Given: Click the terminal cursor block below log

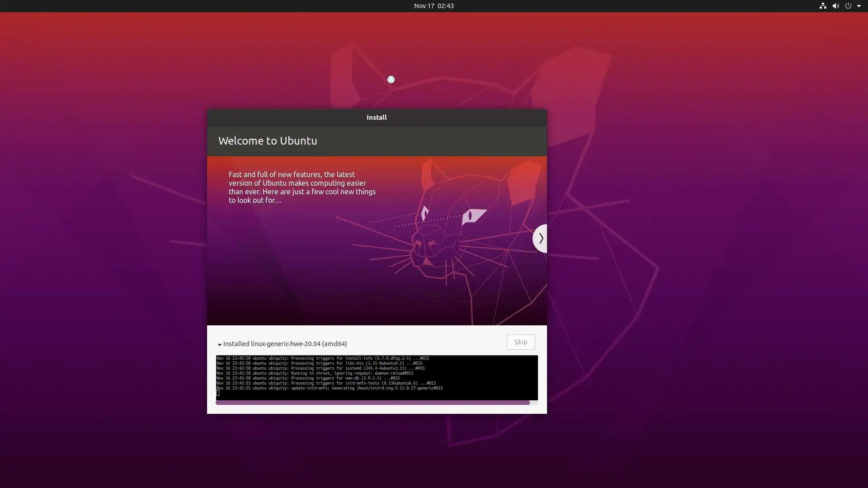Looking at the screenshot, I should [x=217, y=393].
